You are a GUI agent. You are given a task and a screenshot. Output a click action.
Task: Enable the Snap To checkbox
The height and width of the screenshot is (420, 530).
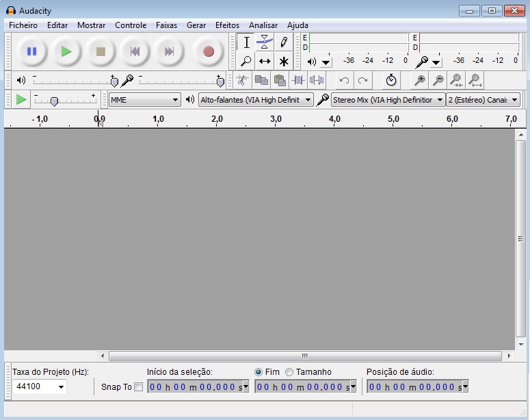click(x=139, y=387)
